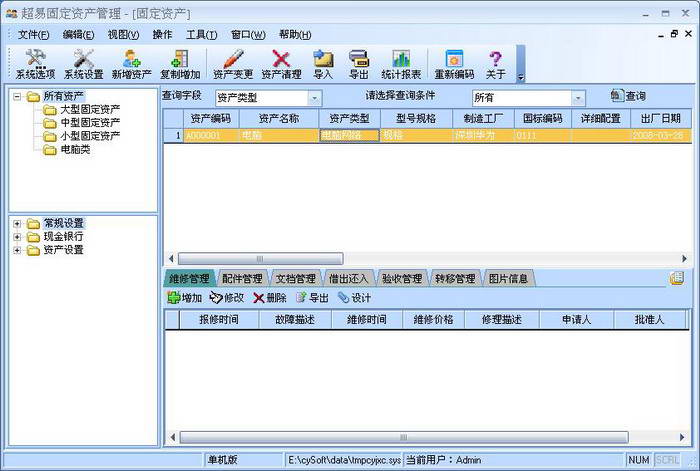Open the 查询字段 资产类型 dropdown
The width and height of the screenshot is (700, 471).
(x=314, y=98)
